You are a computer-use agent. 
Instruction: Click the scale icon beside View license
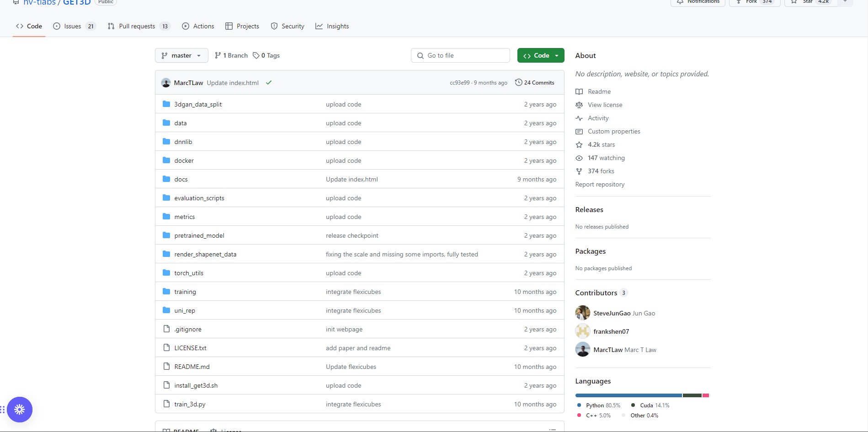[x=579, y=105]
